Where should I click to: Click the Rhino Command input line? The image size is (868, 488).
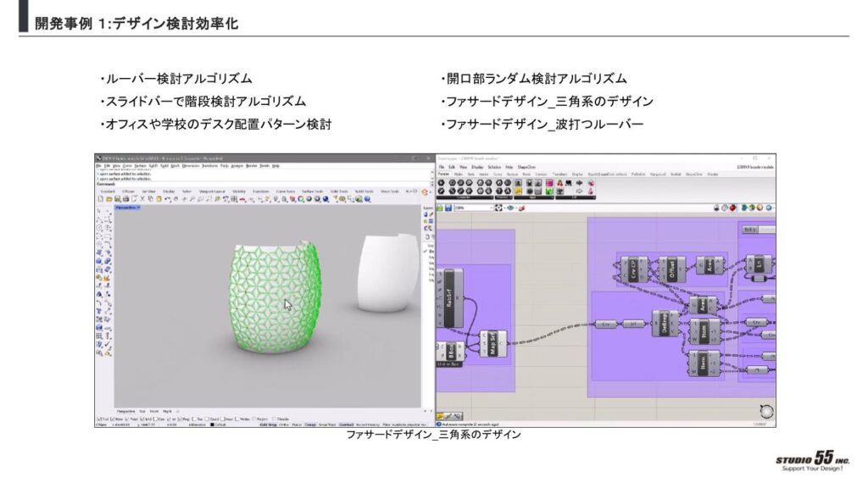260,184
